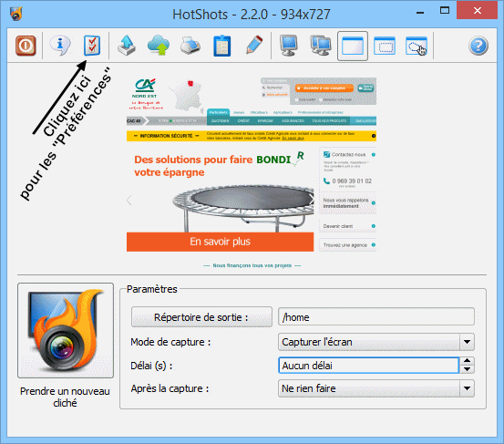Select the freehand region capture icon
The height and width of the screenshot is (444, 504).
tap(417, 46)
